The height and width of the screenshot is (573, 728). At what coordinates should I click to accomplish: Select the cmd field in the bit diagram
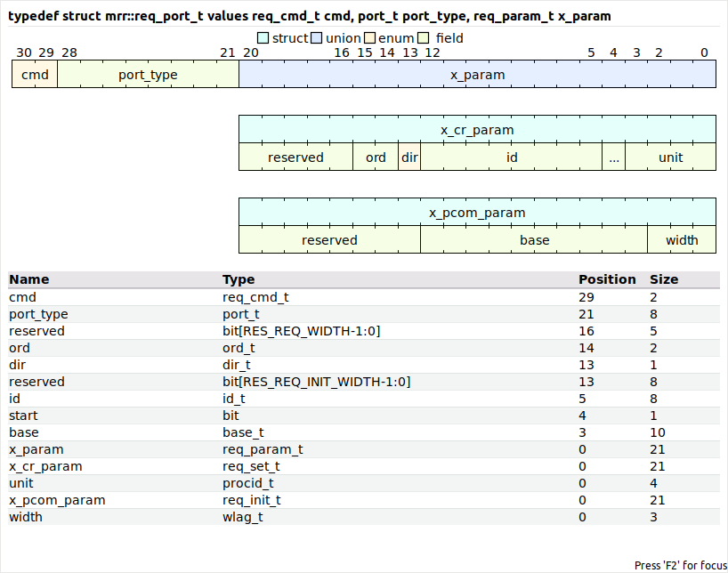click(x=34, y=75)
